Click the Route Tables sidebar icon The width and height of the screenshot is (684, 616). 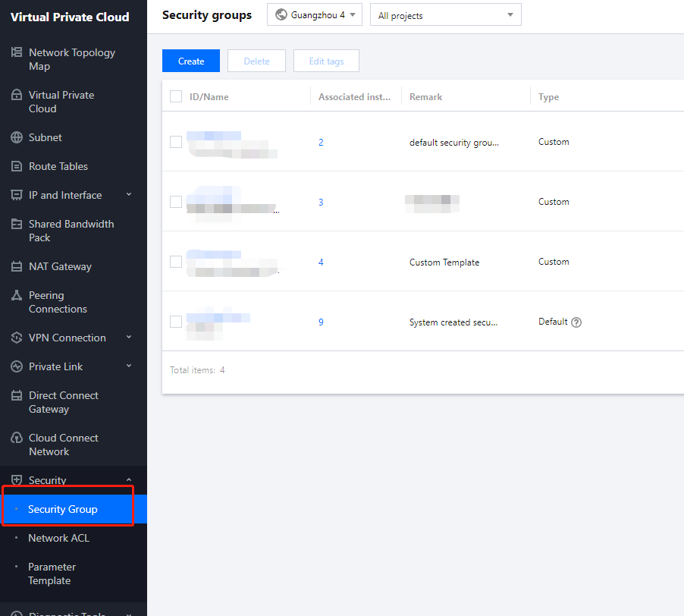click(16, 167)
